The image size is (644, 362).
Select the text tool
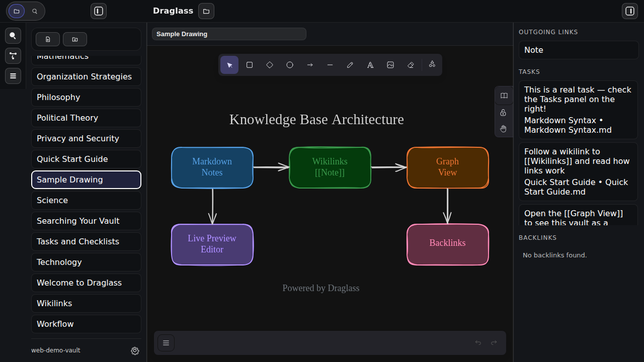pos(370,65)
